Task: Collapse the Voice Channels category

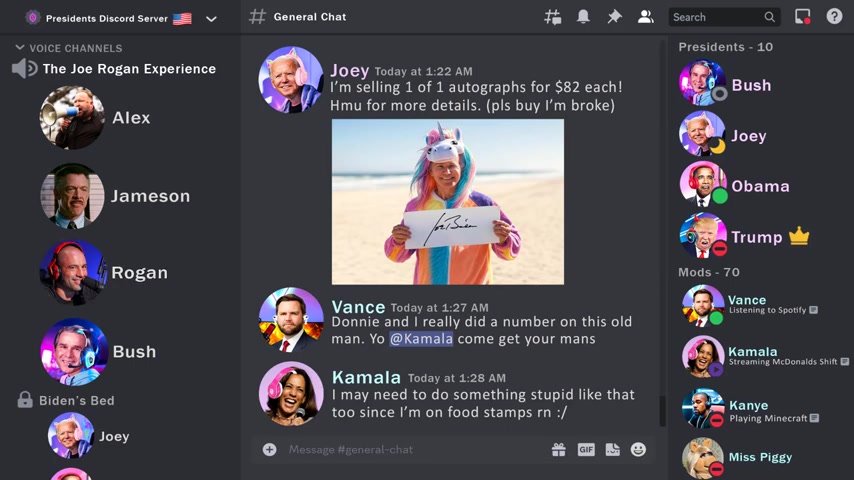Action: 69,48
